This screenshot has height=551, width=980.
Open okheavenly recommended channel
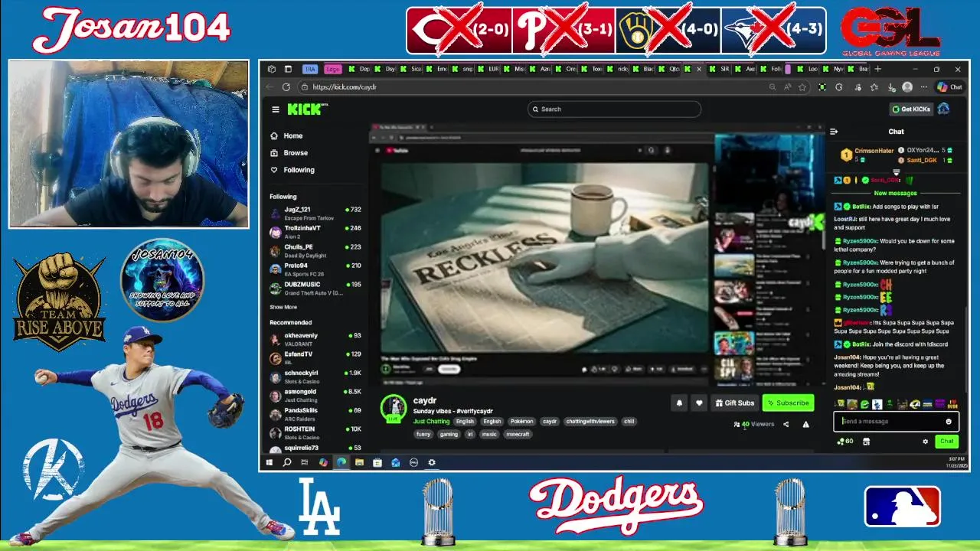point(315,339)
